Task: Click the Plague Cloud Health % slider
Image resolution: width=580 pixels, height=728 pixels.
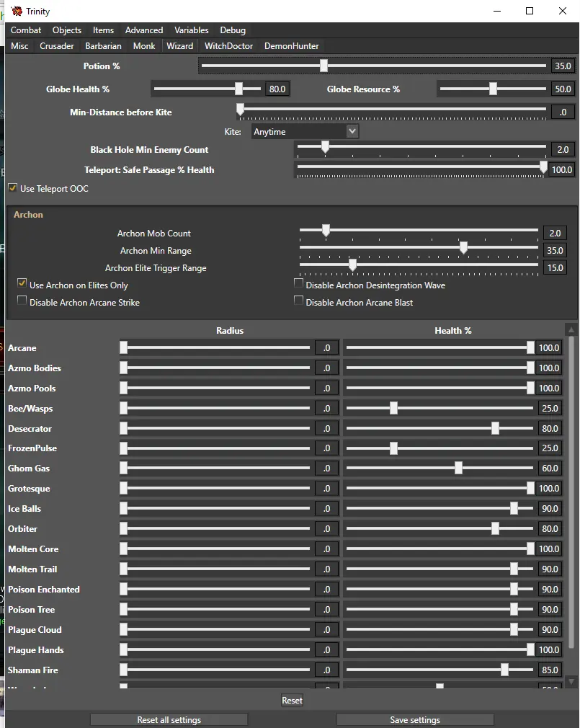Action: tap(440, 629)
